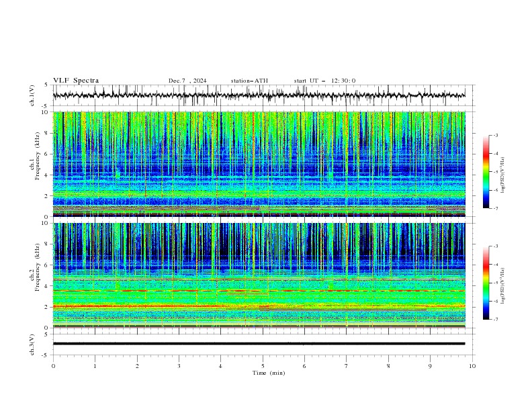Click the "4" tick on the Time axis

[220, 366]
